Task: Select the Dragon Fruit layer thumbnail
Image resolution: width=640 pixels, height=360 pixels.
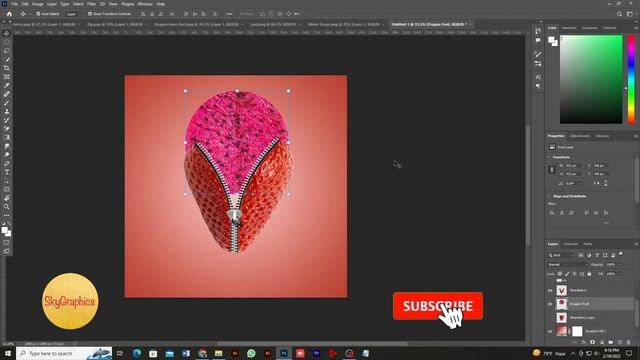Action: [x=562, y=304]
